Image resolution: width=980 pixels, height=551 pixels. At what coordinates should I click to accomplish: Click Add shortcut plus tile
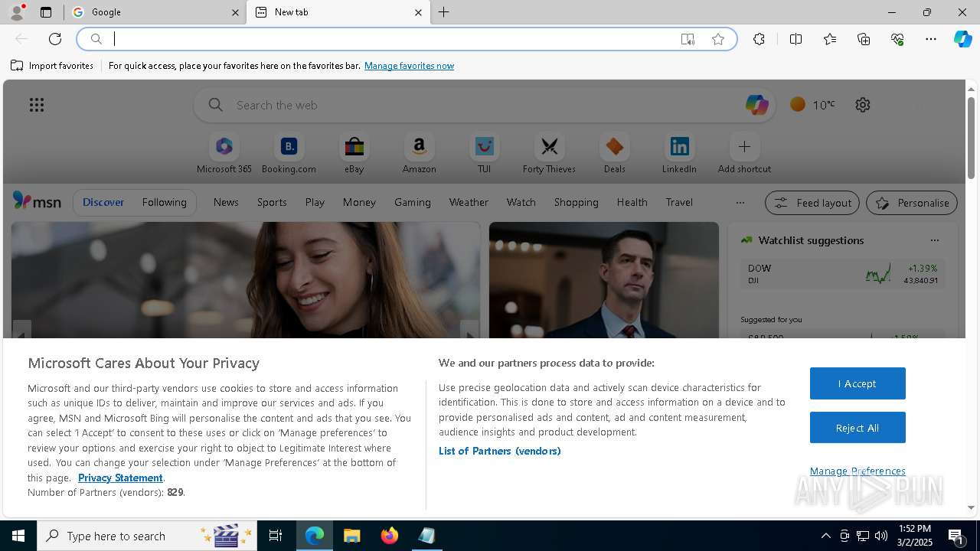click(744, 153)
